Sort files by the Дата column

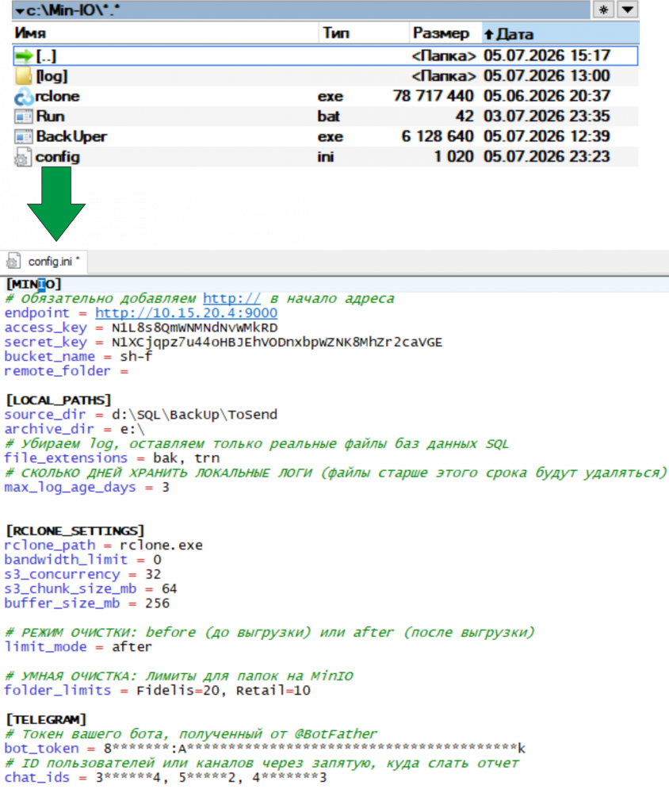560,33
